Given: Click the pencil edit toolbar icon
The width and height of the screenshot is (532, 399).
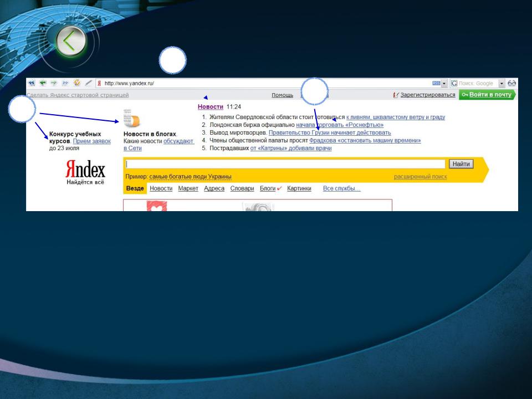Looking at the screenshot, I should coord(88,83).
